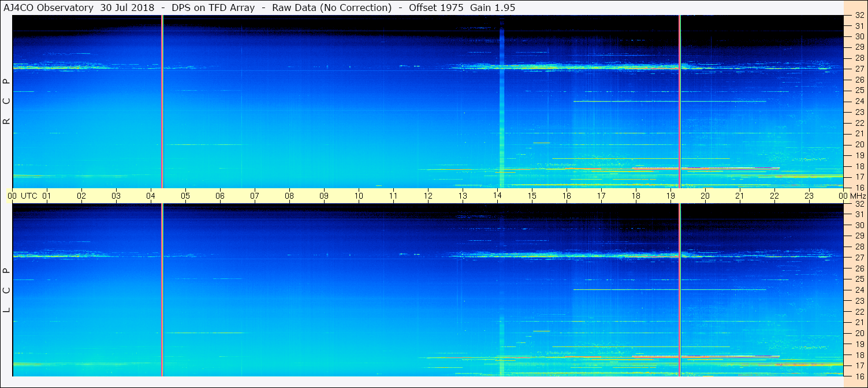Viewport: 868px width, 388px height.
Task: Click hour label '15' on the UTC time axis
Action: coord(532,196)
